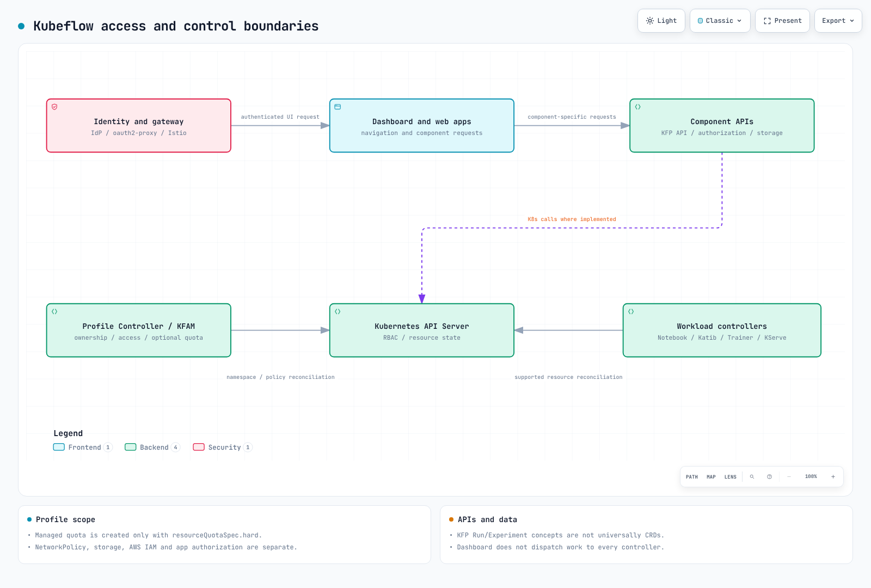
Task: Reset zoom via the 100% label
Action: click(x=811, y=476)
